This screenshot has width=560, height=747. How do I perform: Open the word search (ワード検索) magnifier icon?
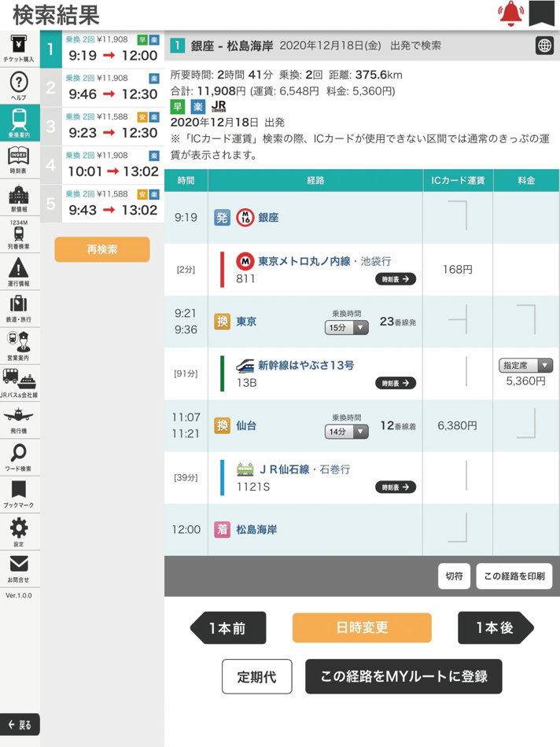pyautogui.click(x=19, y=457)
